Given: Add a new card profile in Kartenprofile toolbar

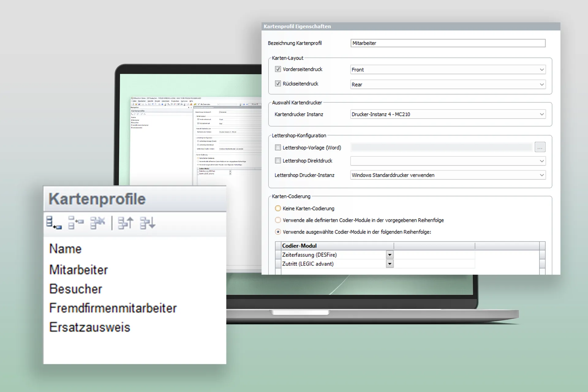Looking at the screenshot, I should (54, 223).
